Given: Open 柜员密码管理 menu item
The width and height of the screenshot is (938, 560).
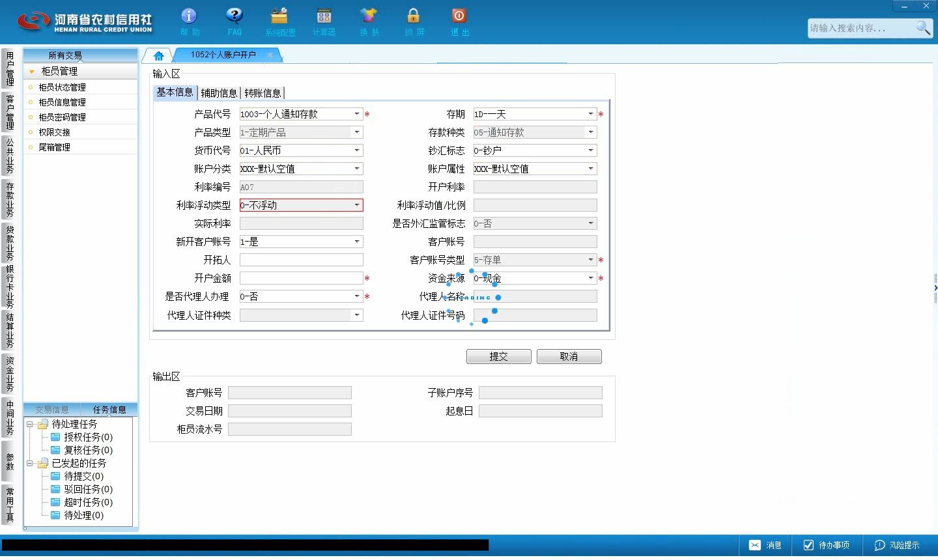Looking at the screenshot, I should (62, 117).
